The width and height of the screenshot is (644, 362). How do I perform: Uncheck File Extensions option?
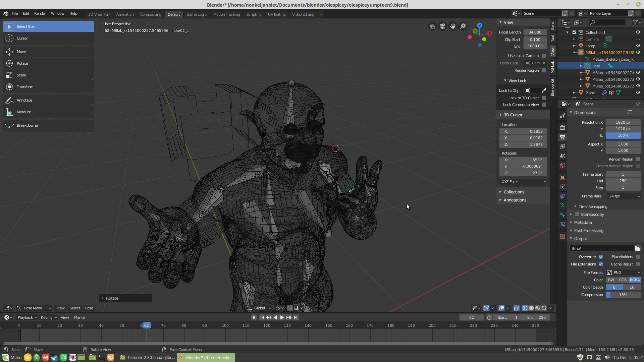click(x=601, y=264)
